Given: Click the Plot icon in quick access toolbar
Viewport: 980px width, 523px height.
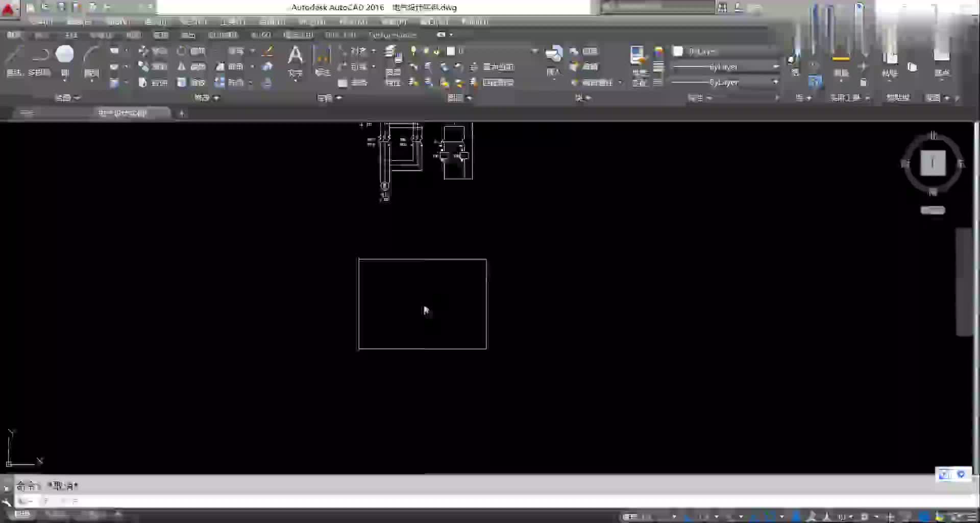Looking at the screenshot, I should pyautogui.click(x=92, y=7).
